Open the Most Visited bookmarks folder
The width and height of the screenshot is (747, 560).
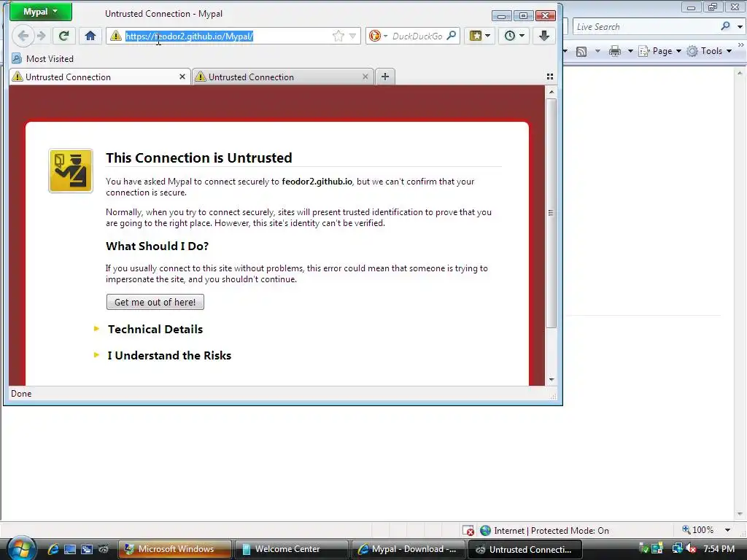coord(43,58)
